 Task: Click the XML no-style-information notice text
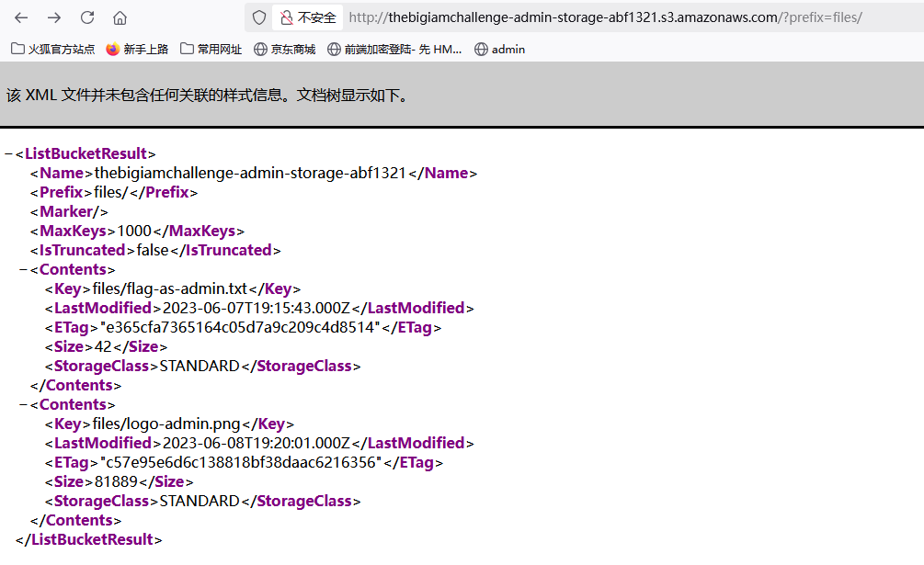[x=207, y=96]
